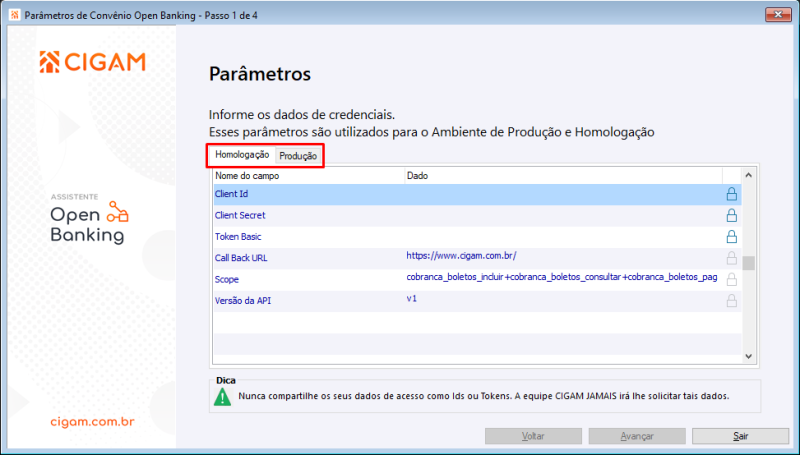Click the Client Secret data field
800x455 pixels.
[563, 216]
